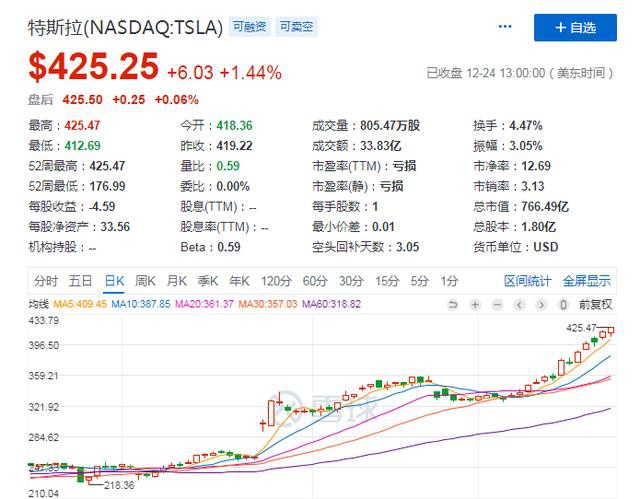Move chart left with the back chevron
640x499 pixels.
519,305
